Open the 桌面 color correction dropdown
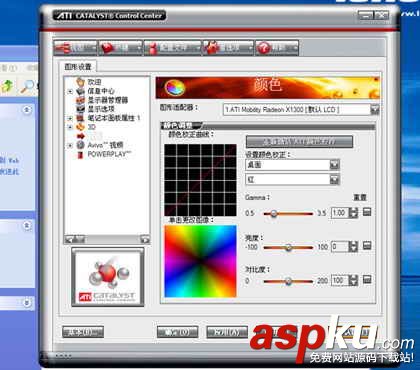The height and width of the screenshot is (370, 420). [334, 164]
